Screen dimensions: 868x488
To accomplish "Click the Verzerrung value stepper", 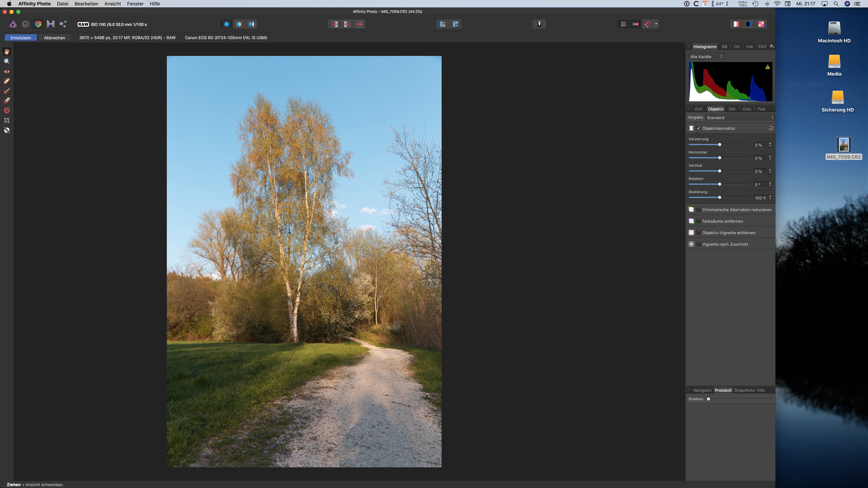I will click(x=770, y=145).
